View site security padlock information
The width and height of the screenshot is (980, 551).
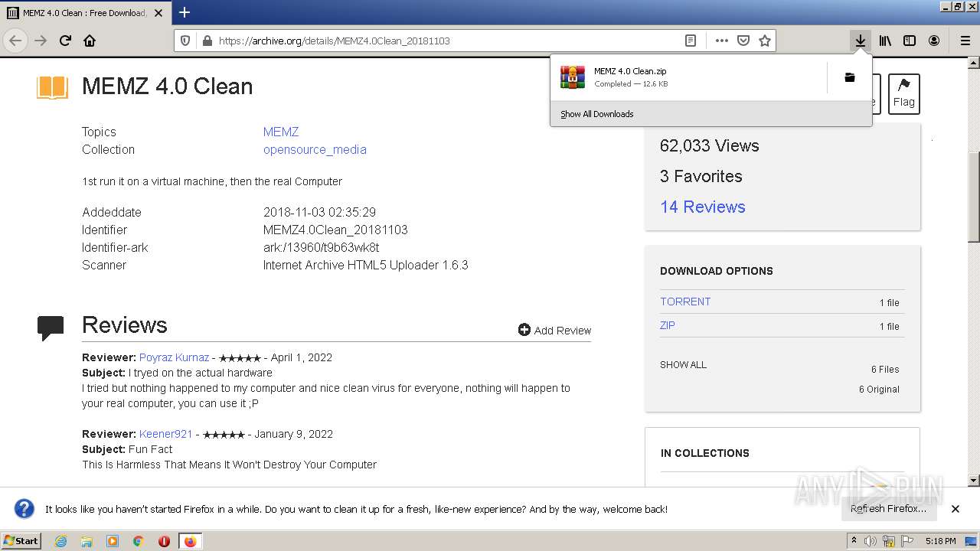coord(207,41)
